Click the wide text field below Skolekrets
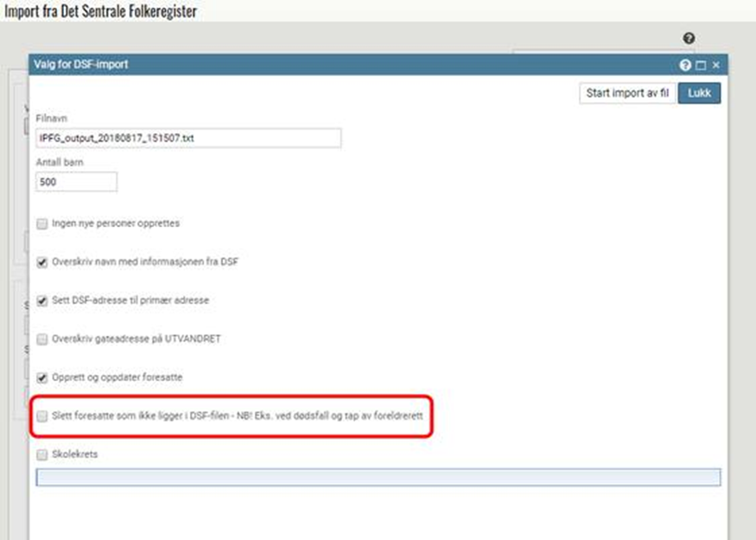 click(x=378, y=477)
